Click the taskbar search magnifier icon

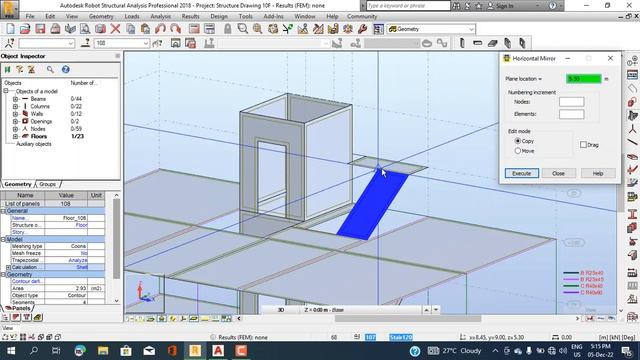(34, 351)
